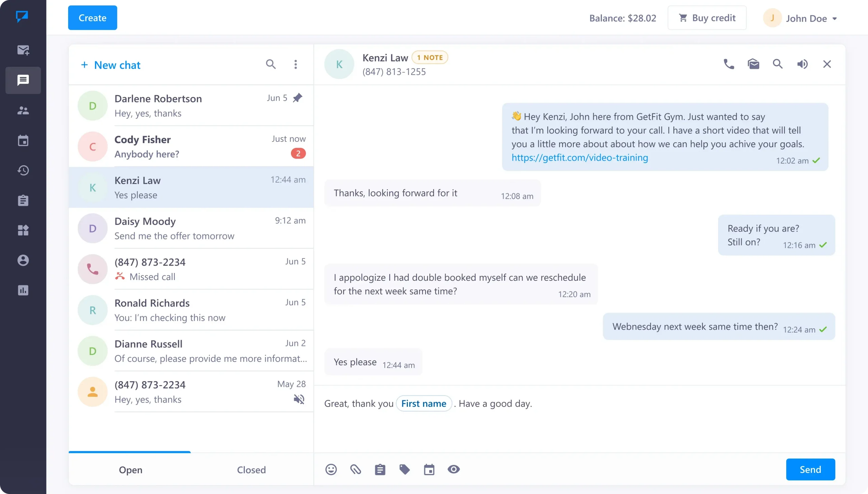This screenshot has width=868, height=494.
Task: Click the https://getfit.com/video-training link
Action: [579, 157]
